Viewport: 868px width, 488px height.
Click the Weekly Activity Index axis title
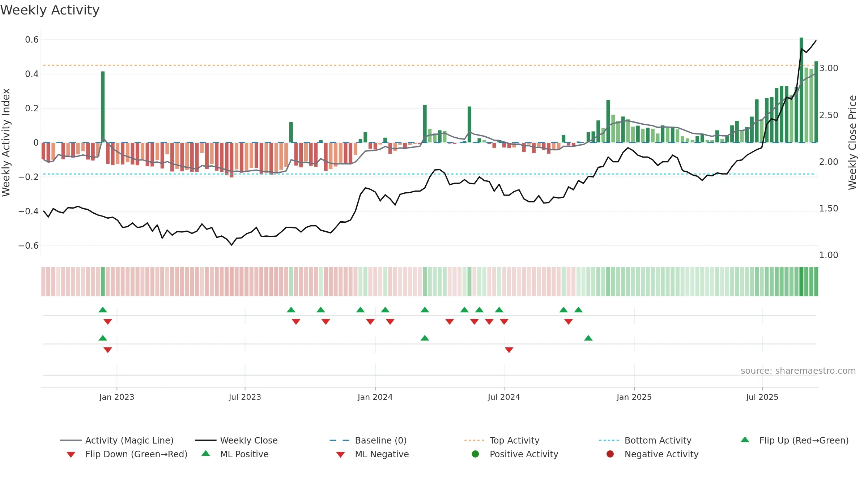[x=6, y=142]
